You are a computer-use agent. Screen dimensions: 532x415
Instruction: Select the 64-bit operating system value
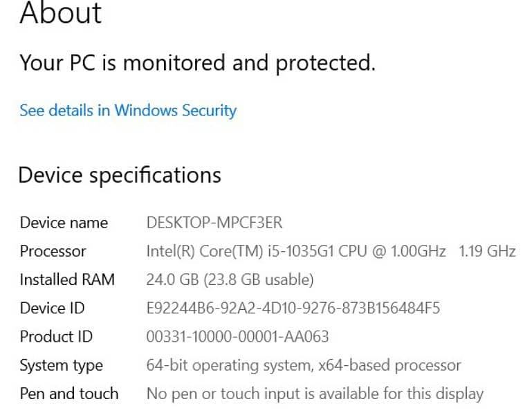tap(303, 365)
